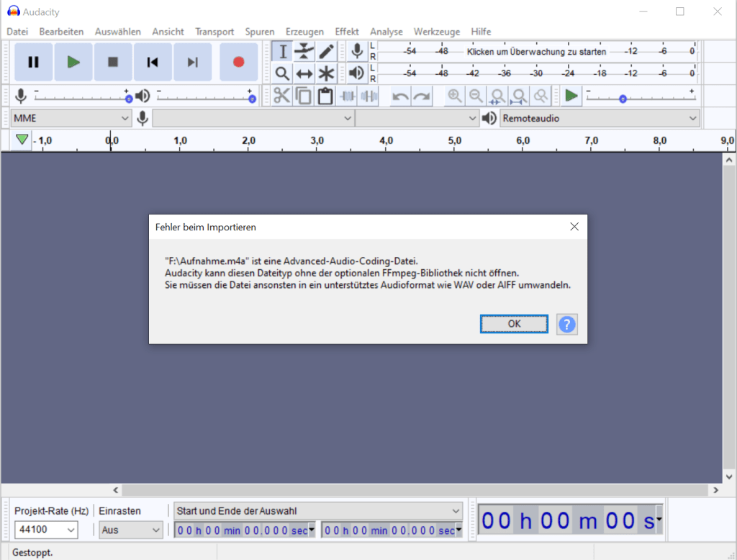Click the Zoom In magnifier button

[454, 96]
